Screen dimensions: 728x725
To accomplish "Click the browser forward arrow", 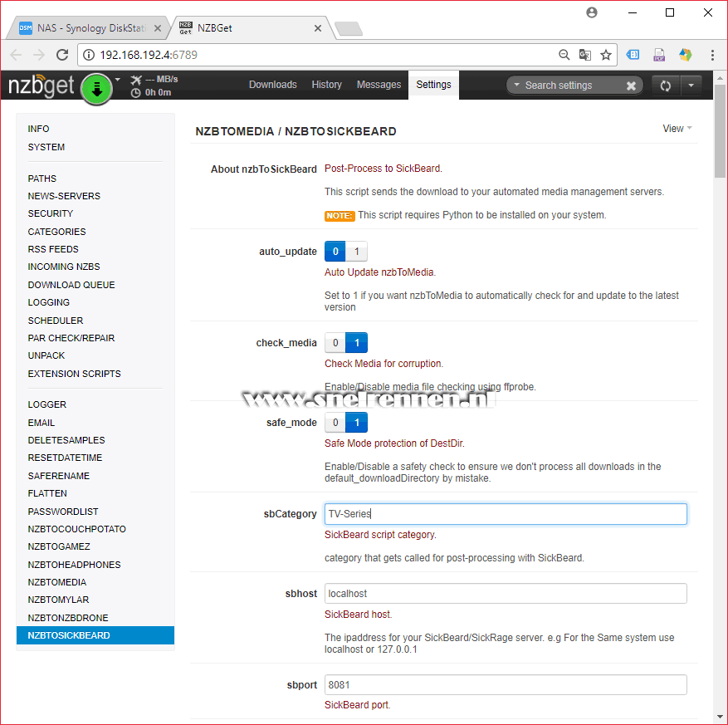I will tap(39, 55).
